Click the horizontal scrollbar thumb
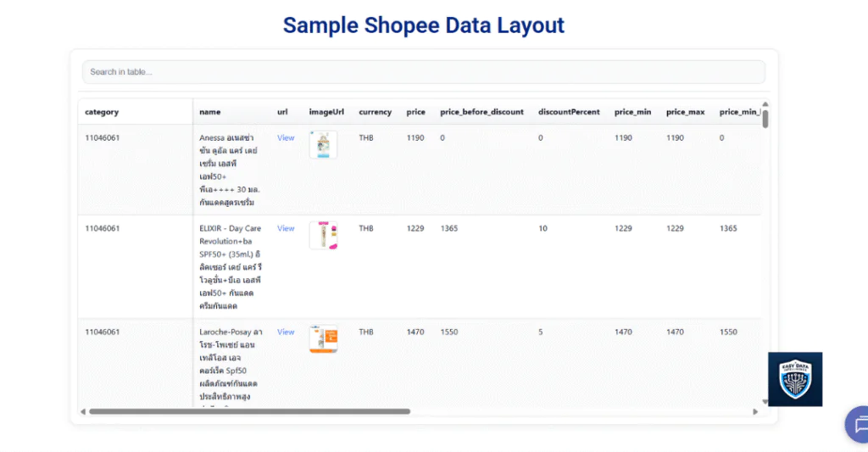Viewport: 868px width, 452px height. (250, 411)
